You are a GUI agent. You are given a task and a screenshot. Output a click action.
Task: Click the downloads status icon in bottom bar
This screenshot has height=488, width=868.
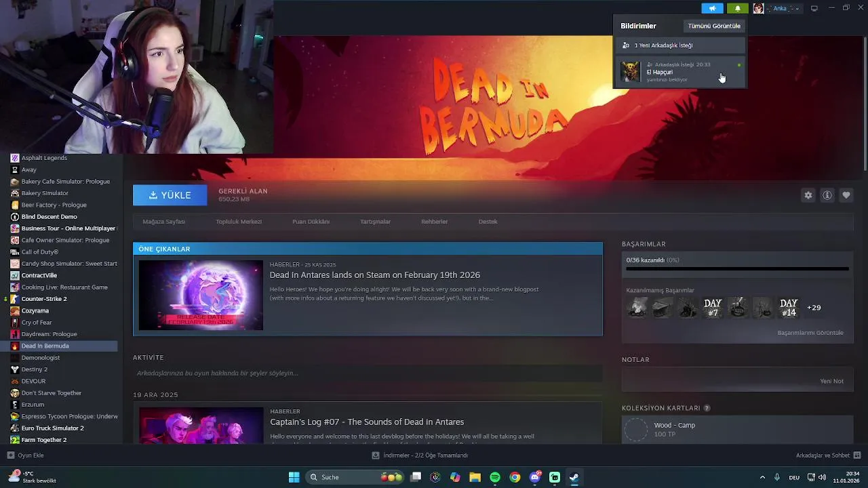376,455
